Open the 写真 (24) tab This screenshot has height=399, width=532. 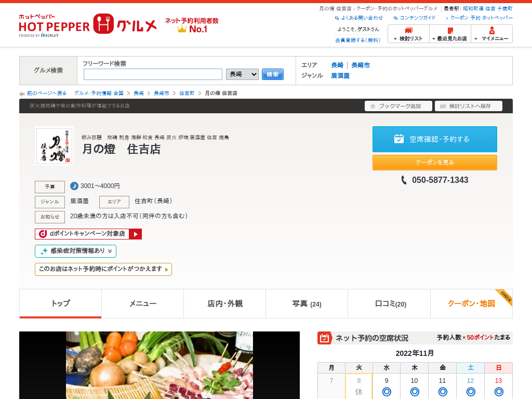click(x=307, y=303)
